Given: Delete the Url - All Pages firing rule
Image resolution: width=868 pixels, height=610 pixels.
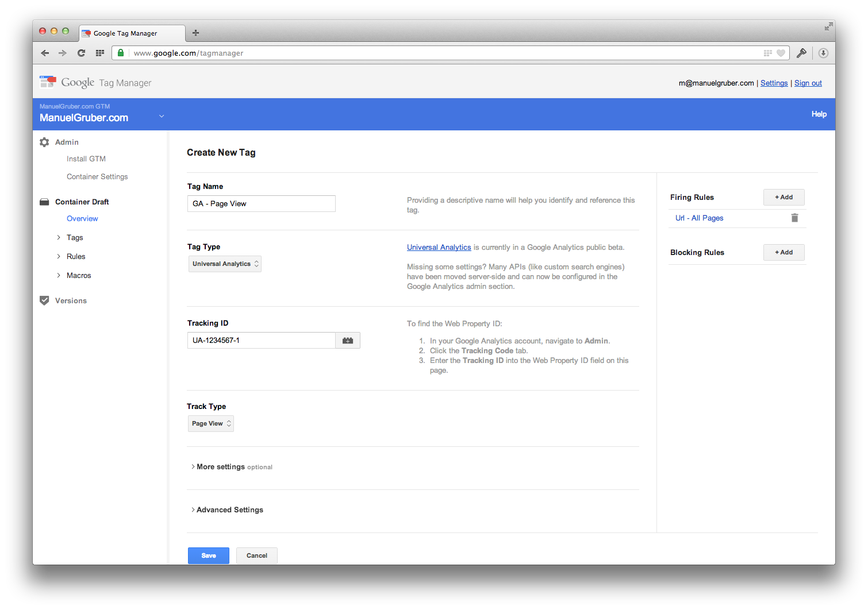Looking at the screenshot, I should pyautogui.click(x=794, y=218).
